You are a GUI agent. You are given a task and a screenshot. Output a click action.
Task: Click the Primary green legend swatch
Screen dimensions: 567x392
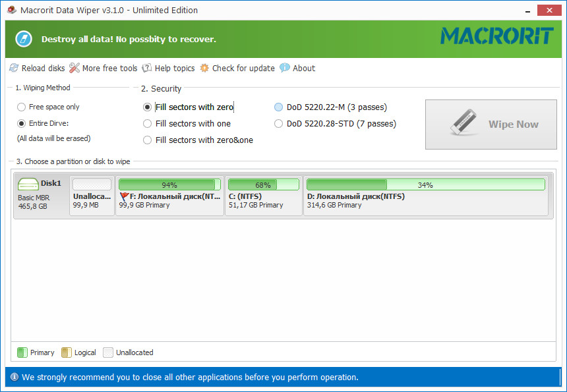[x=22, y=352]
